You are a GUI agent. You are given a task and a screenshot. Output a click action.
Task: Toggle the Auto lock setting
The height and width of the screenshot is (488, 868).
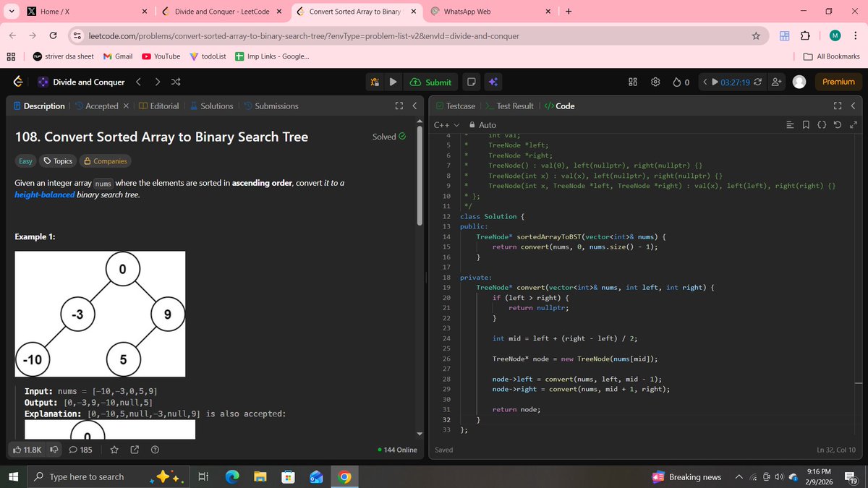[482, 125]
